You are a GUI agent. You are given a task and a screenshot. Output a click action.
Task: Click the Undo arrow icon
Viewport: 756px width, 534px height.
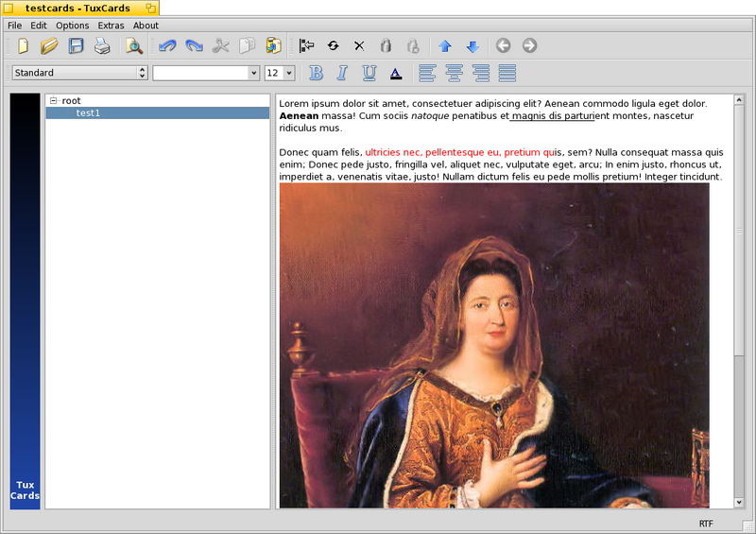click(x=167, y=45)
